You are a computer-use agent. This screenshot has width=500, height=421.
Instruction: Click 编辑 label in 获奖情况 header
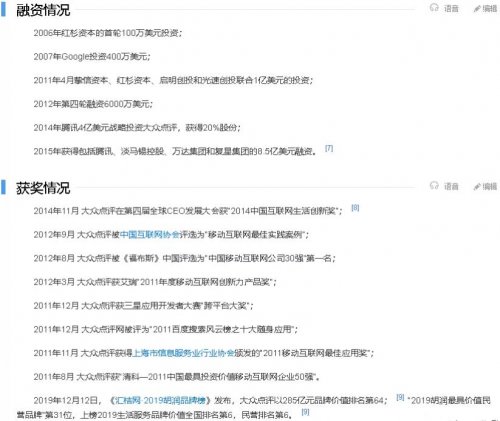(x=490, y=186)
